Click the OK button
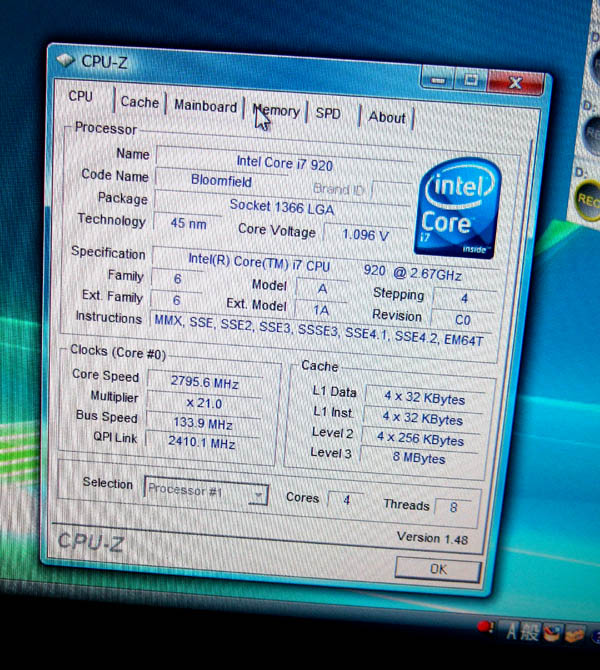The image size is (600, 670). pos(438,569)
